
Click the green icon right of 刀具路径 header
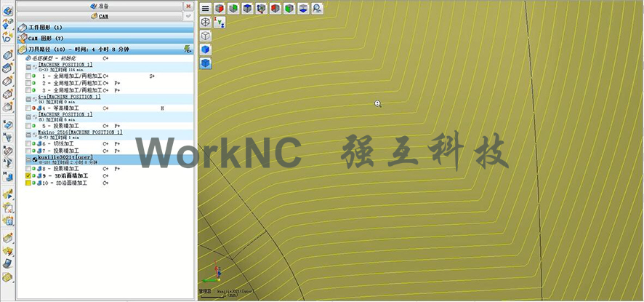click(188, 49)
